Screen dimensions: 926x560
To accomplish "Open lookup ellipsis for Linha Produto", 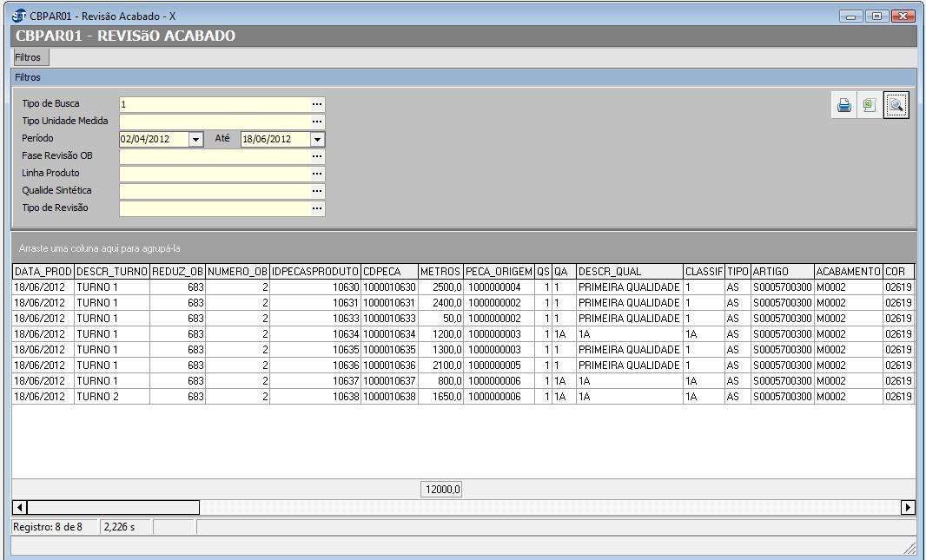I will pyautogui.click(x=317, y=174).
